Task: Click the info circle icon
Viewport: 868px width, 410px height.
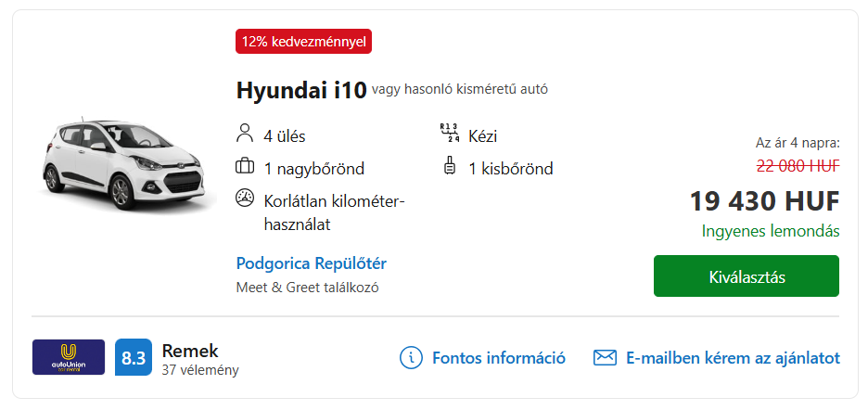Action: point(411,358)
